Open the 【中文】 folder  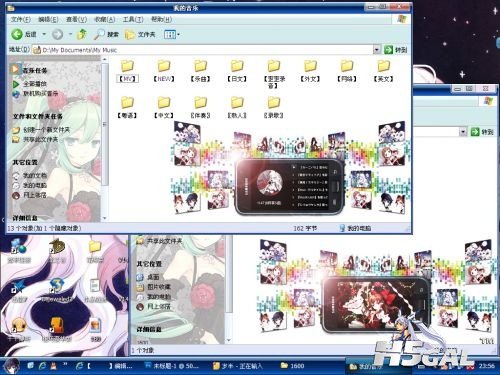click(164, 107)
